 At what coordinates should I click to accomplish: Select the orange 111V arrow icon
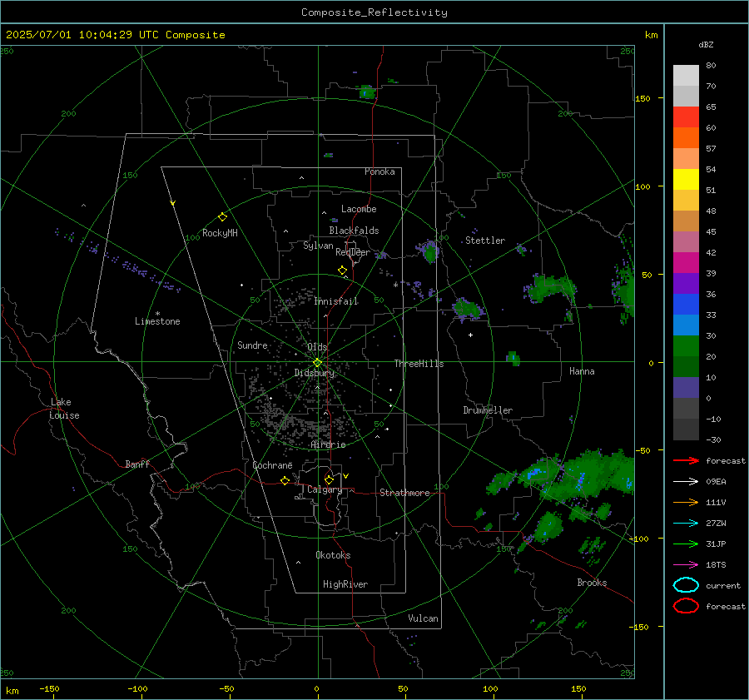tap(686, 502)
